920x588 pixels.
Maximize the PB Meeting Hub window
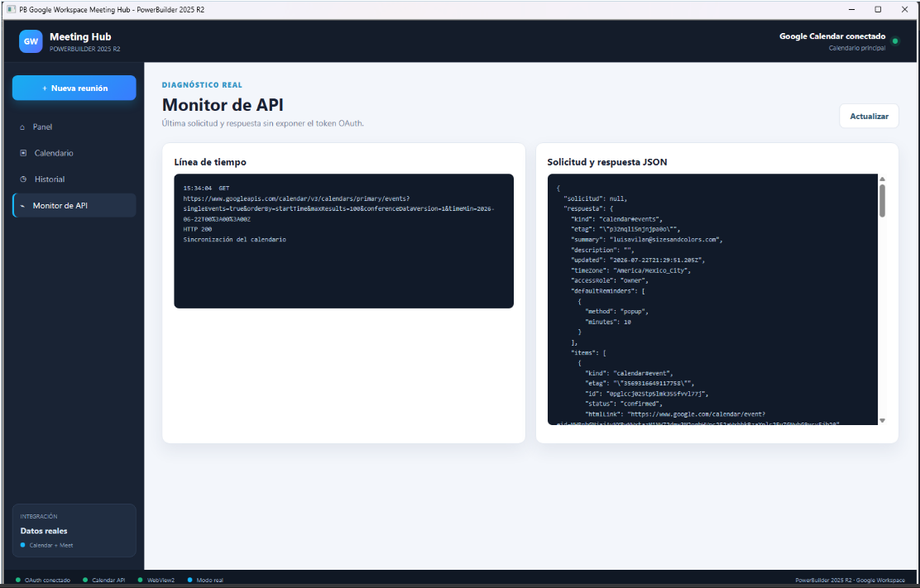878,9
